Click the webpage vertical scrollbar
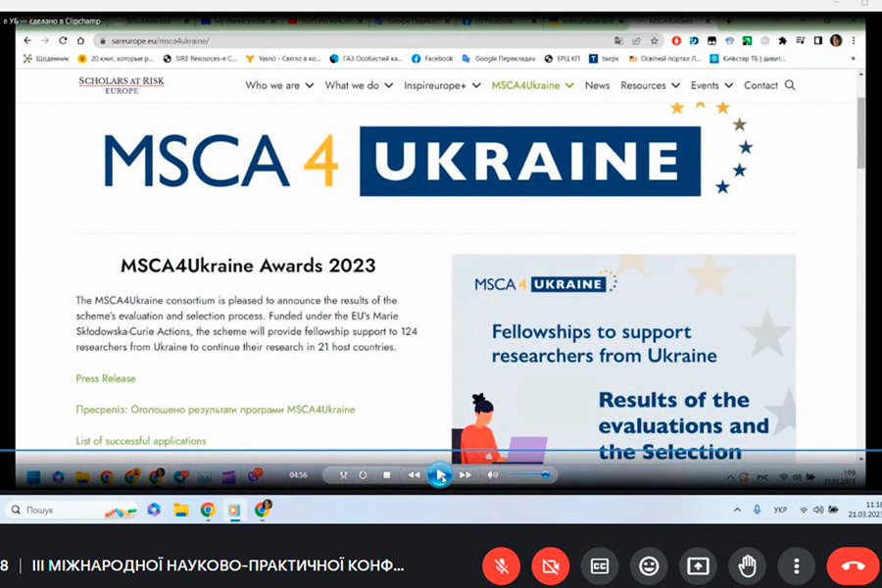Screen dimensions: 882x588 (860, 133)
